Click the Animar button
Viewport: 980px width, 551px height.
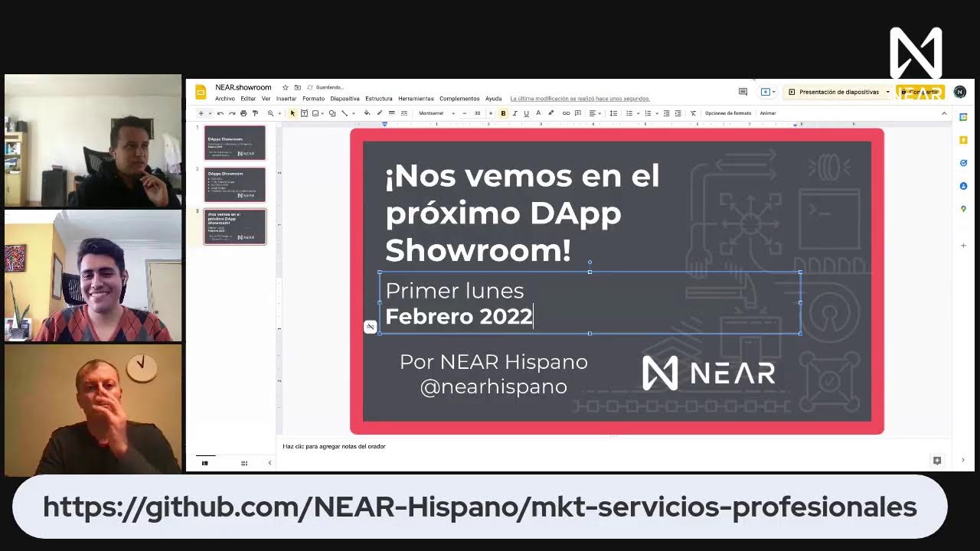(768, 113)
